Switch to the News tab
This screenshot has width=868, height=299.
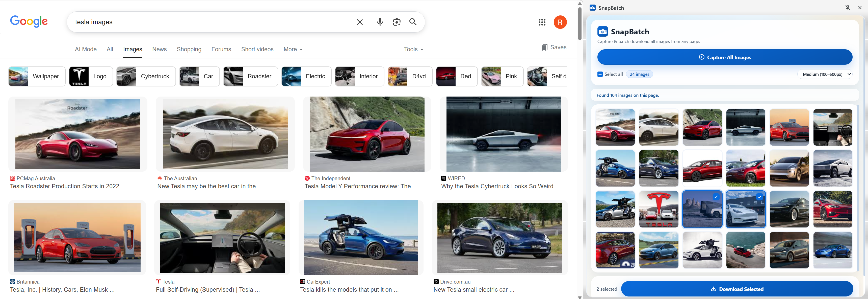159,49
